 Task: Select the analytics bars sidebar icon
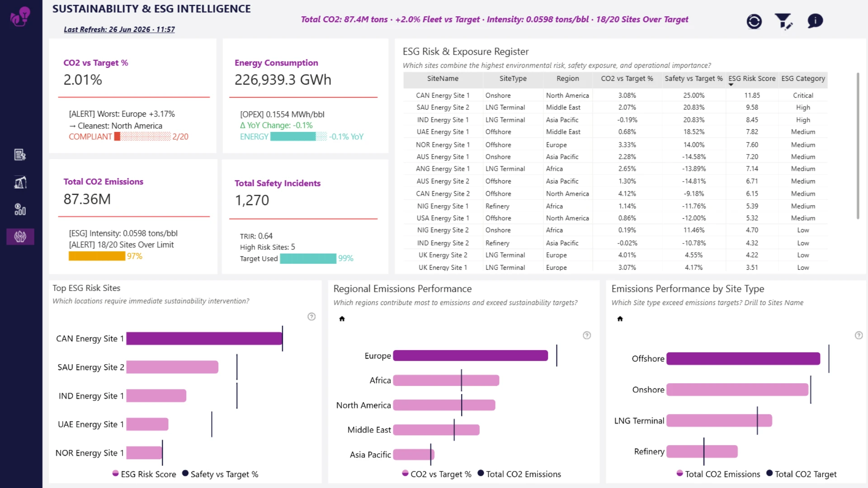20,210
